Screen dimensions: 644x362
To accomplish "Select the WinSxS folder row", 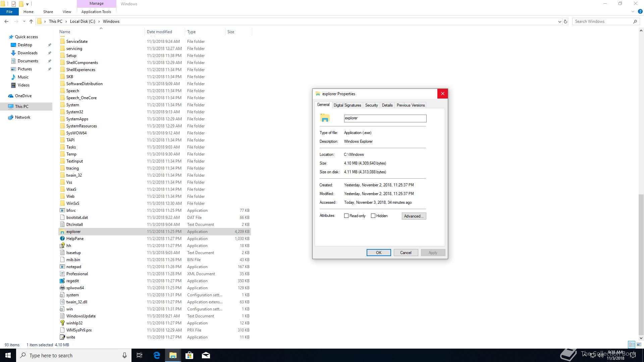I will (x=155, y=203).
